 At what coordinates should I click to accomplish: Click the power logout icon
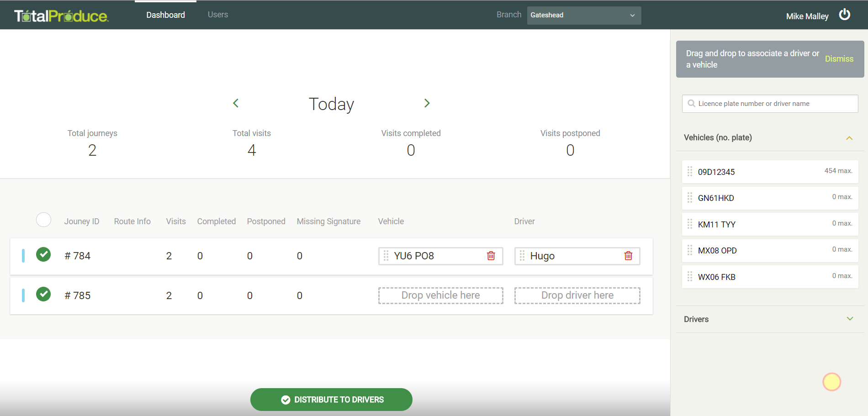(844, 15)
